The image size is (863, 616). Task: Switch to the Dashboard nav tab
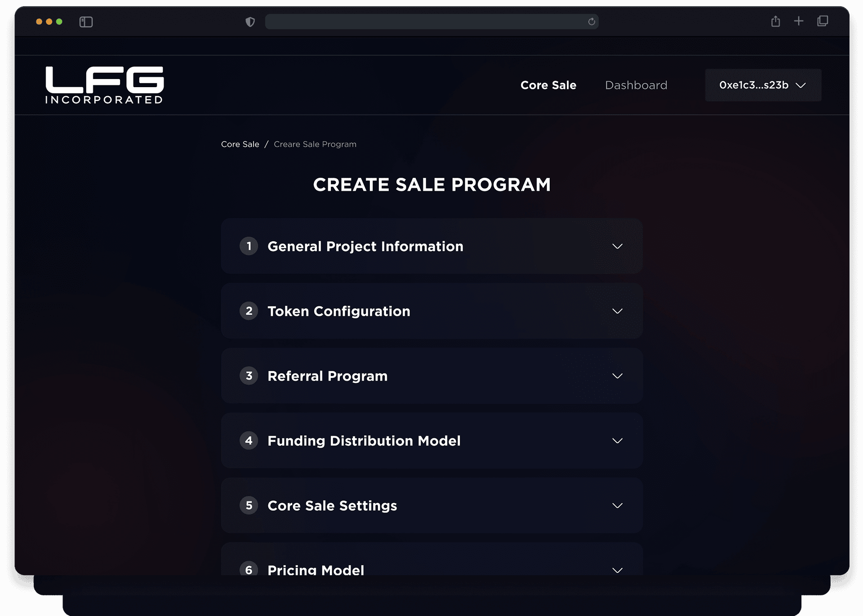(x=636, y=85)
